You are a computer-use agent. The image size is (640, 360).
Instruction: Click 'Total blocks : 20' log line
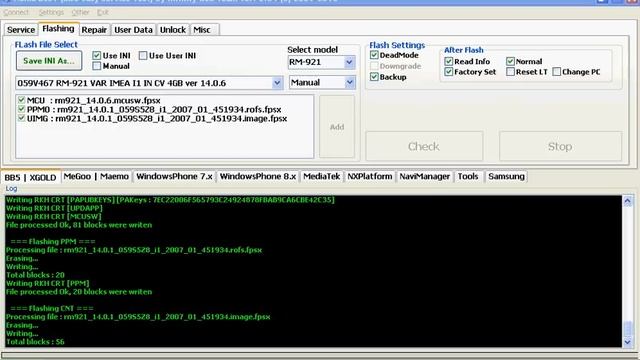[x=35, y=275]
